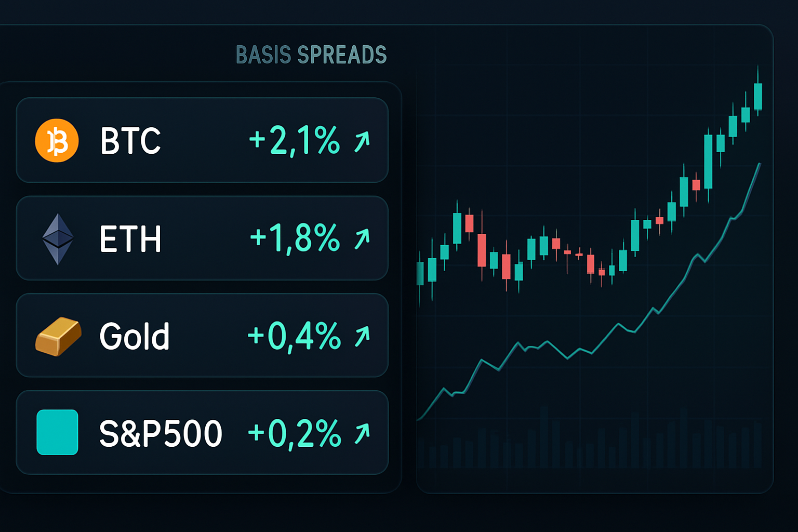The width and height of the screenshot is (798, 532).
Task: Select the ETH ticker label
Action: [130, 239]
